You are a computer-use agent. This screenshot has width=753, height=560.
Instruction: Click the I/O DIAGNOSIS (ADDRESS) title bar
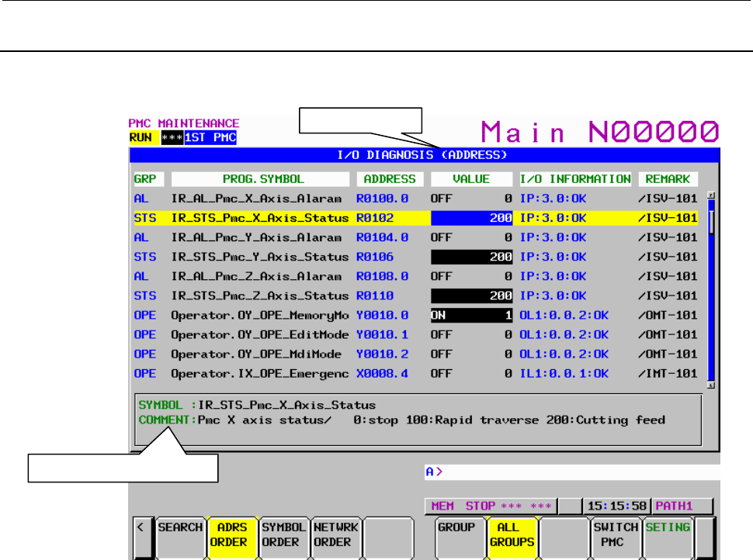coord(424,155)
